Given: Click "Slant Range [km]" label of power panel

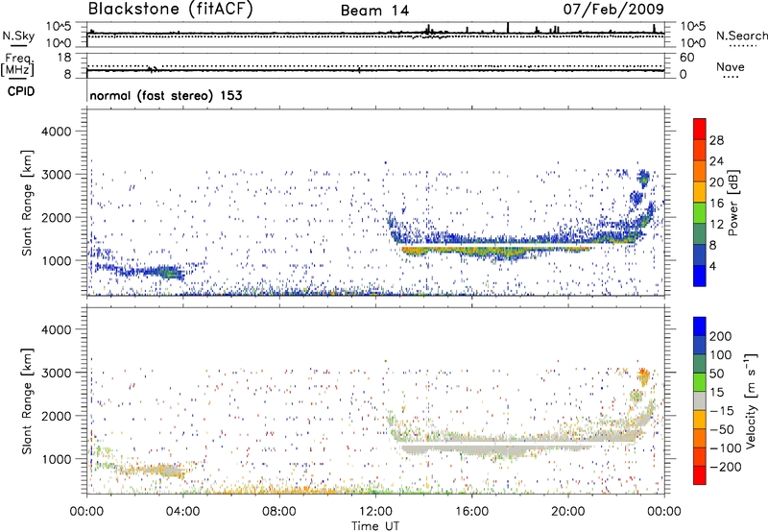Looking at the screenshot, I should point(27,203).
